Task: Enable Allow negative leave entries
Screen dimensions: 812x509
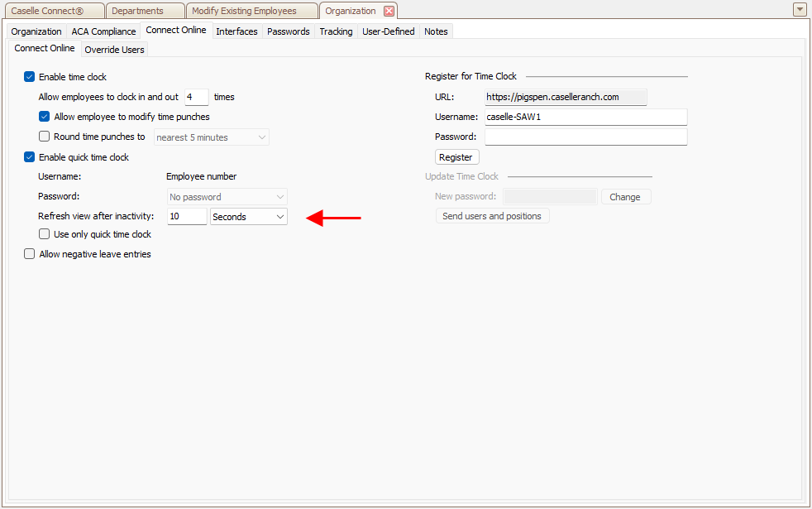Action: [x=30, y=254]
